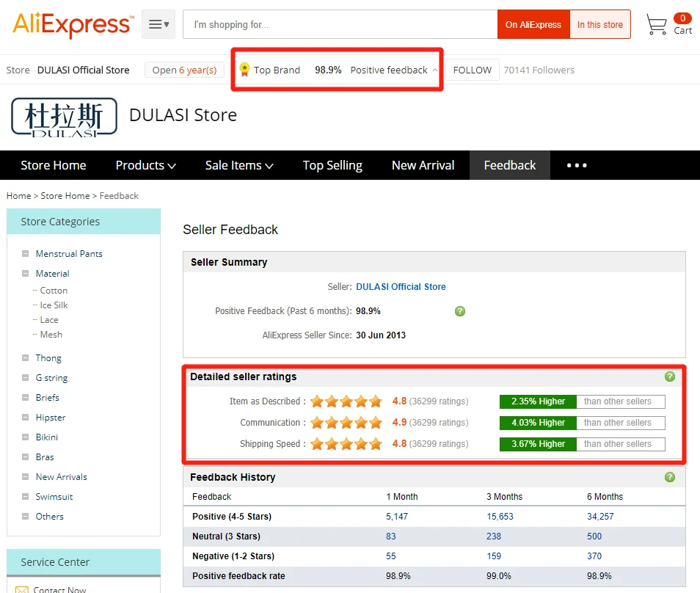View 159 negative feedback for 3 months
Screen dimensions: 700x593
(x=494, y=556)
